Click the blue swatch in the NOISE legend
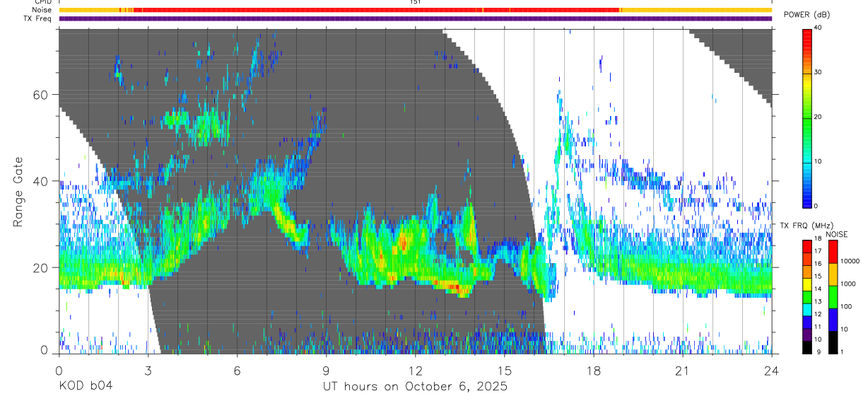Viewport: 868px width, 401px height. [833, 319]
